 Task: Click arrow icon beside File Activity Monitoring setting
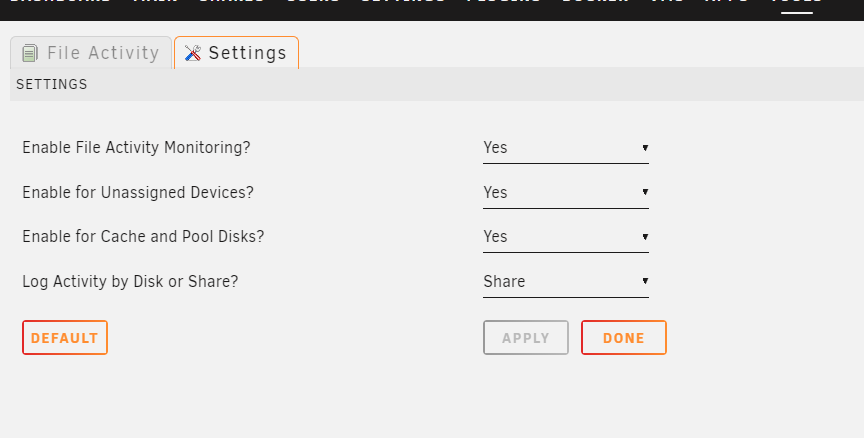coord(645,148)
